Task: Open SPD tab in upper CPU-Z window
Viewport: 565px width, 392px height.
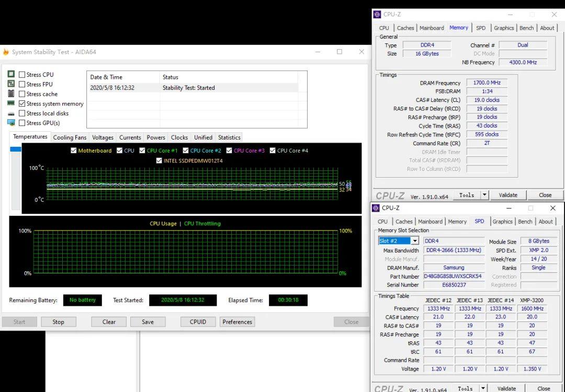Action: [481, 28]
